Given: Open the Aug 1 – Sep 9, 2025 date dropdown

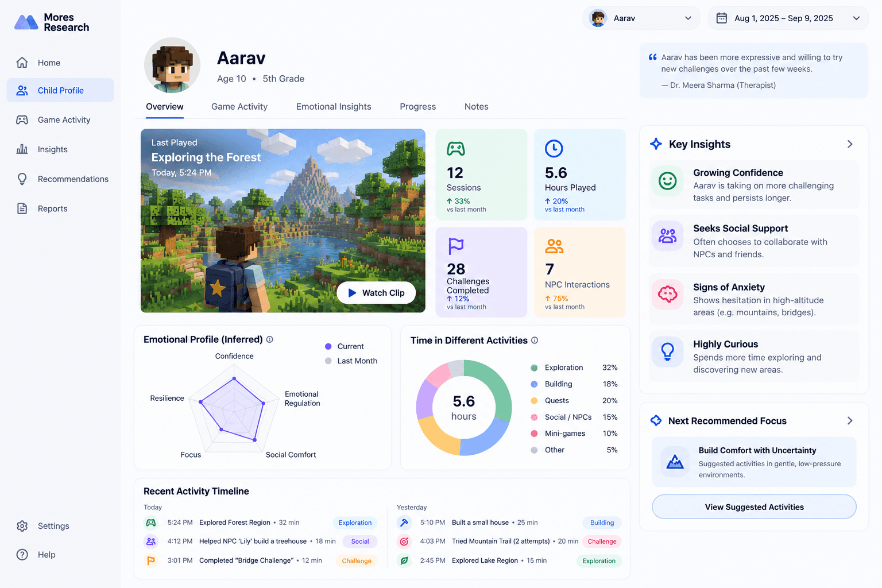Looking at the screenshot, I should point(788,18).
